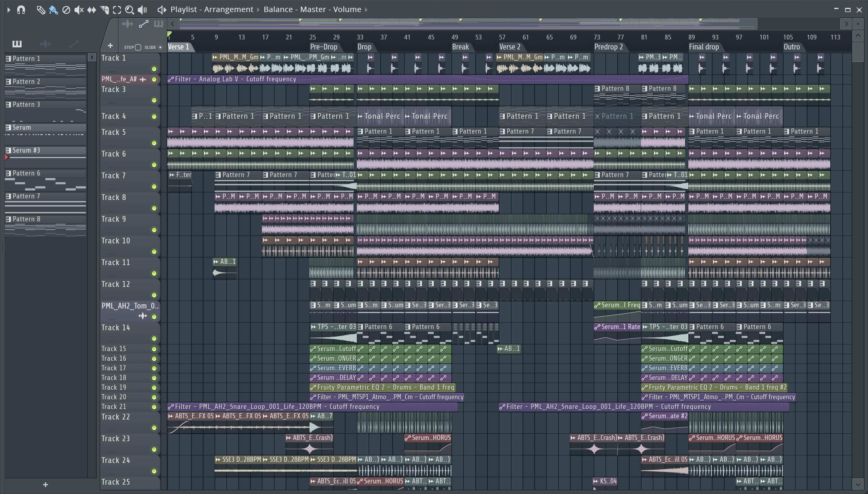The height and width of the screenshot is (494, 868).
Task: Mute Track 15 via green LED
Action: (x=154, y=349)
